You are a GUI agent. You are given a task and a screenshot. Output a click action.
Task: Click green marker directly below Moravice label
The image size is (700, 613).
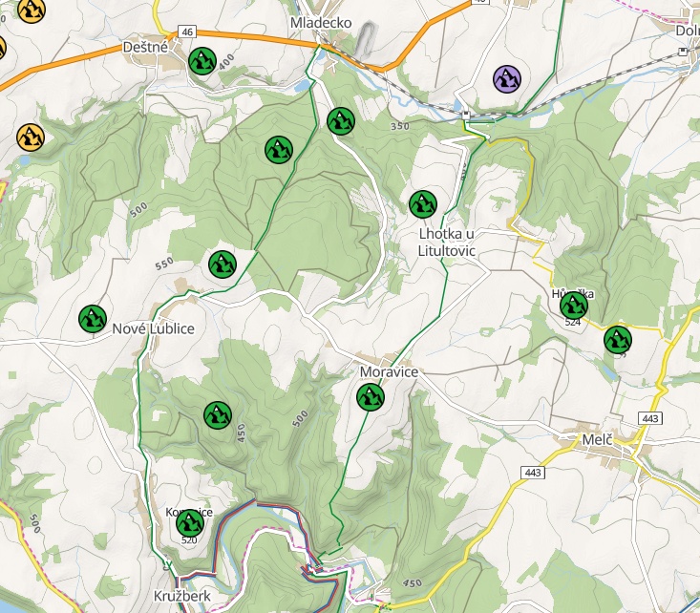pyautogui.click(x=370, y=396)
